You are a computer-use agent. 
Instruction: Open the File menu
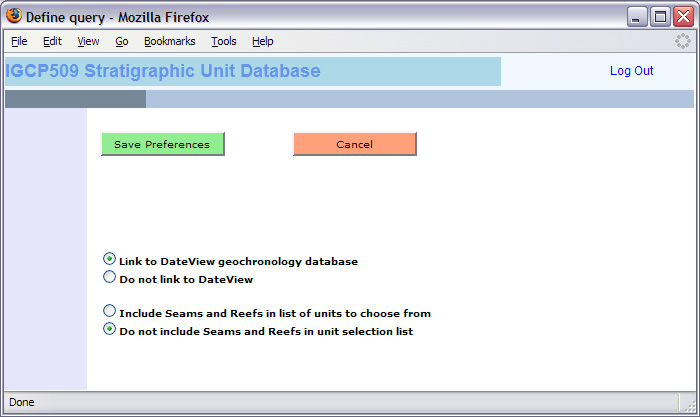pos(19,42)
